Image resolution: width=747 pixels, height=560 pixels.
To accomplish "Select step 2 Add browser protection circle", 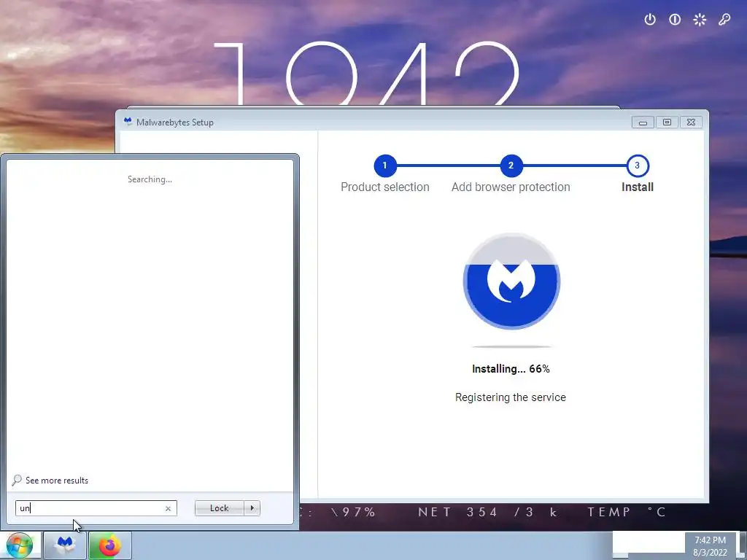I will coord(511,166).
